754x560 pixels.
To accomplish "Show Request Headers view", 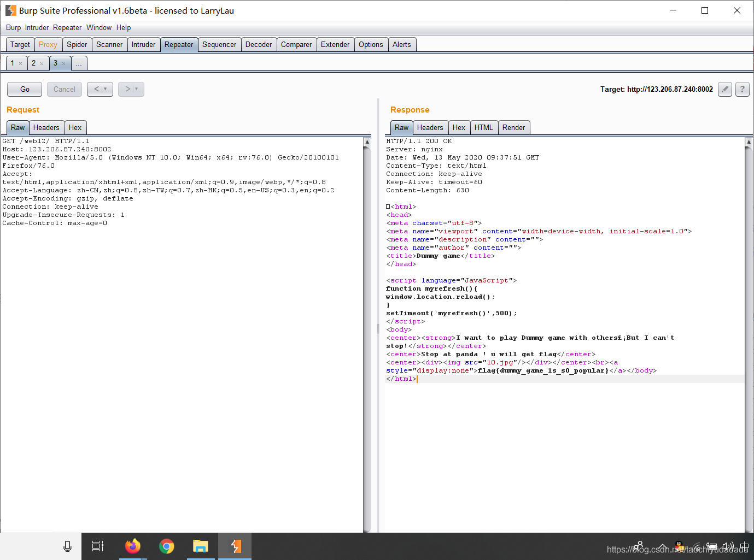I will click(46, 128).
